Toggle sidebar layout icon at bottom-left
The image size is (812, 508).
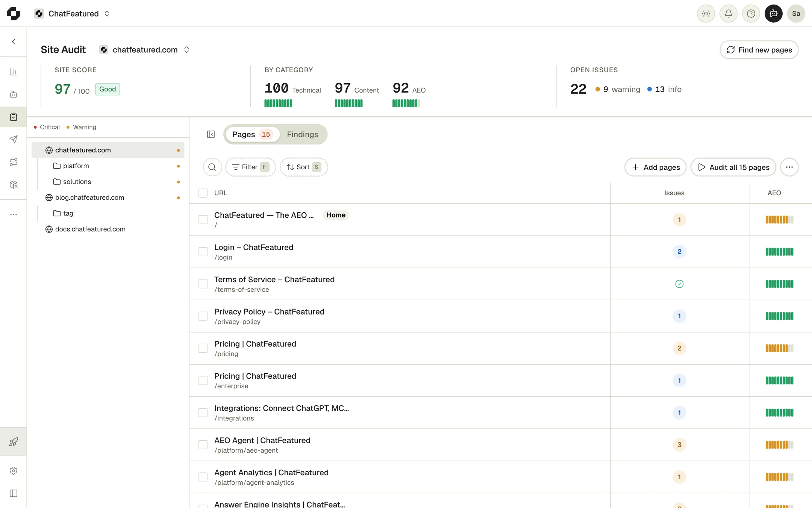(x=14, y=493)
